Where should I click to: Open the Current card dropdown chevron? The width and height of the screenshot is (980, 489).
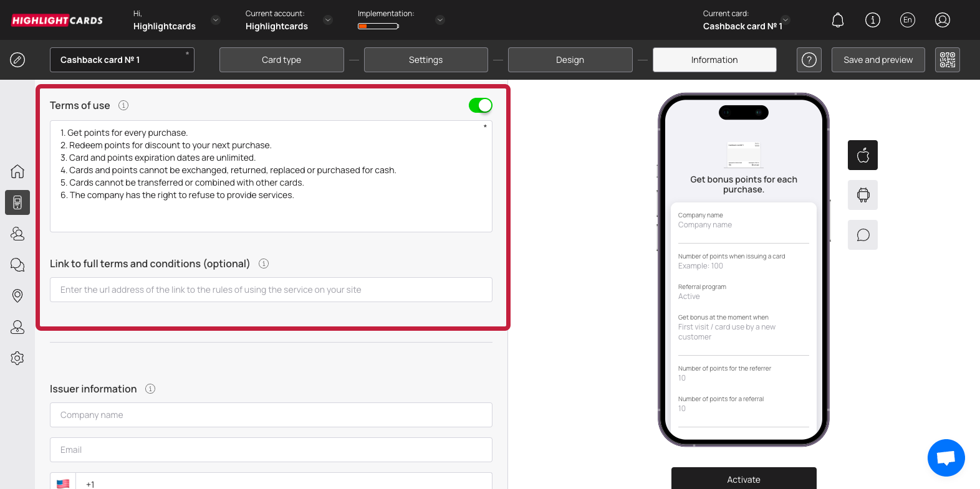785,20
